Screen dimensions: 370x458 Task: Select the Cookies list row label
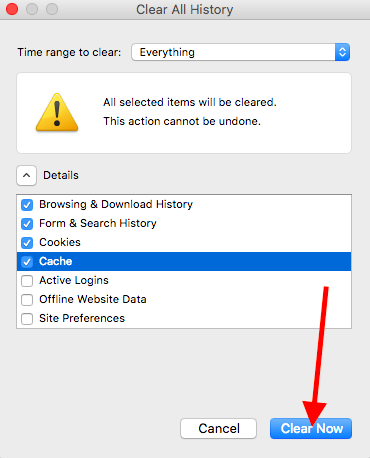[x=60, y=242]
